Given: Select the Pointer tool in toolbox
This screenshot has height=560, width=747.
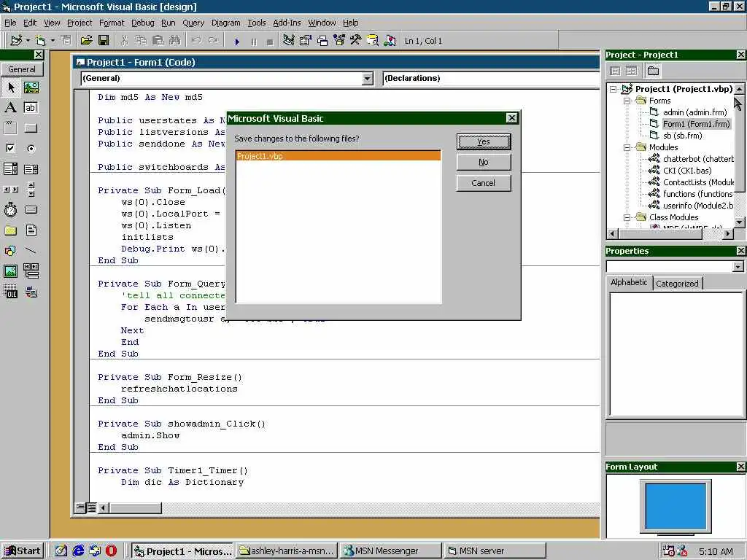Looking at the screenshot, I should (x=10, y=87).
